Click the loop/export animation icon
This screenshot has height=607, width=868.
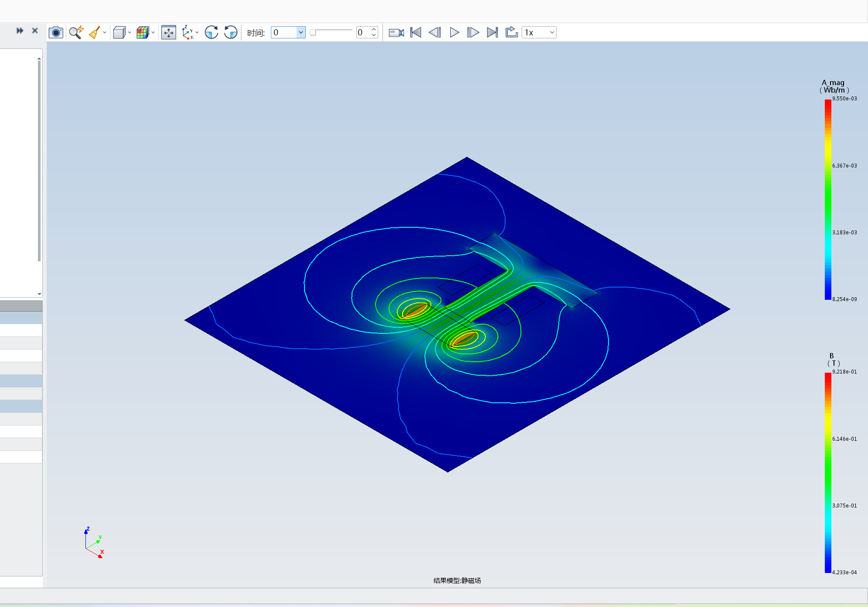click(x=511, y=32)
